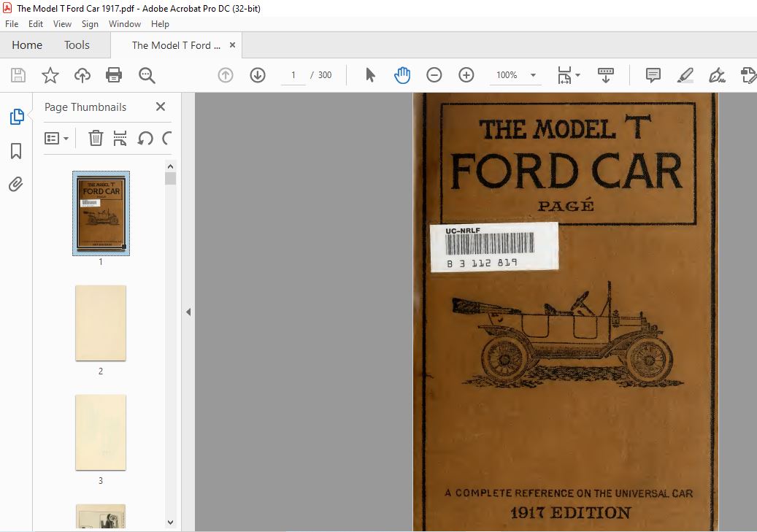Image resolution: width=757 pixels, height=532 pixels.
Task: Open the Help menu
Action: (160, 23)
